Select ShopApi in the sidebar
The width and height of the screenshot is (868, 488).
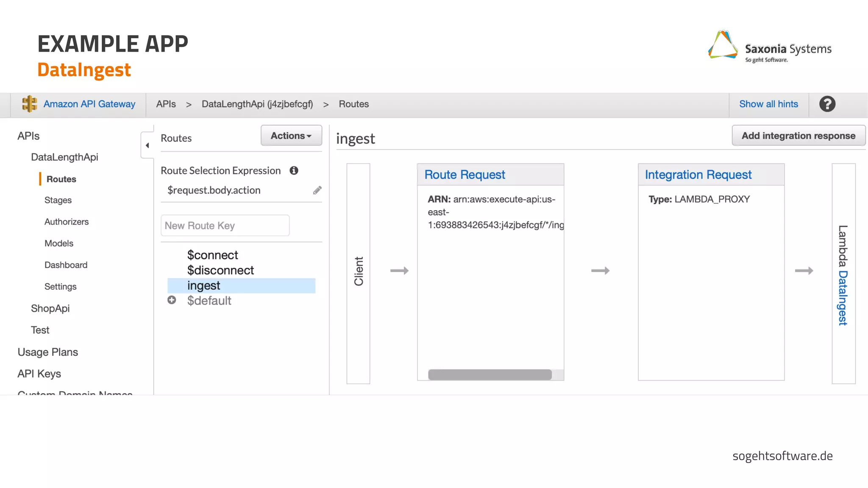tap(50, 308)
